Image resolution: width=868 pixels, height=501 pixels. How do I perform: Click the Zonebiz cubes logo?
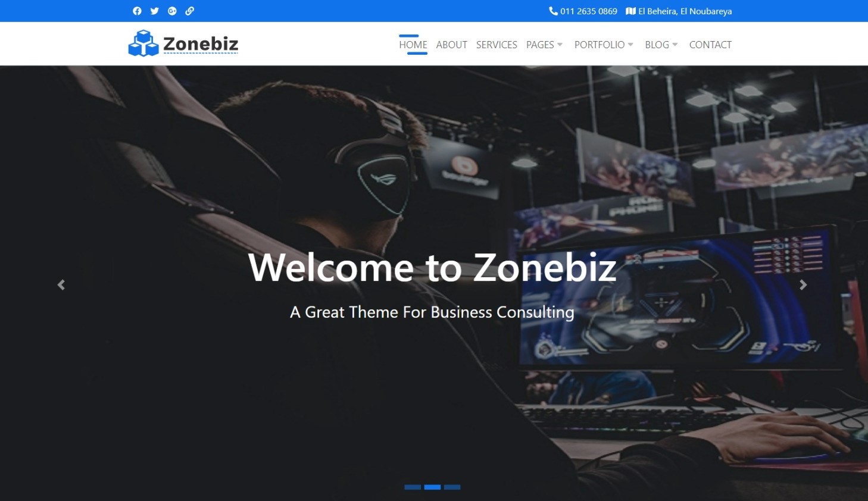click(x=143, y=43)
